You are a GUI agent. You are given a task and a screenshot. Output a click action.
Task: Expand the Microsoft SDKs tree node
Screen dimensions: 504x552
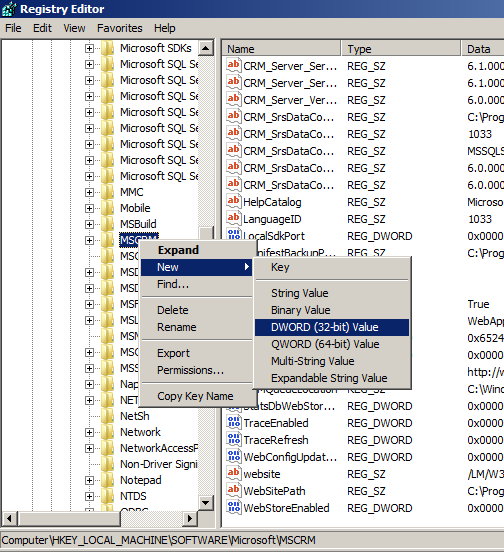(x=89, y=48)
